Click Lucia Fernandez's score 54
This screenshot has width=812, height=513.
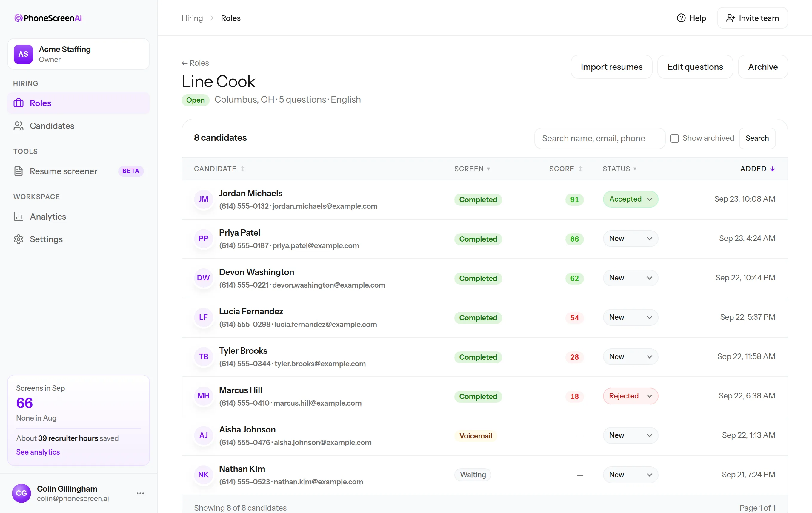click(x=574, y=317)
